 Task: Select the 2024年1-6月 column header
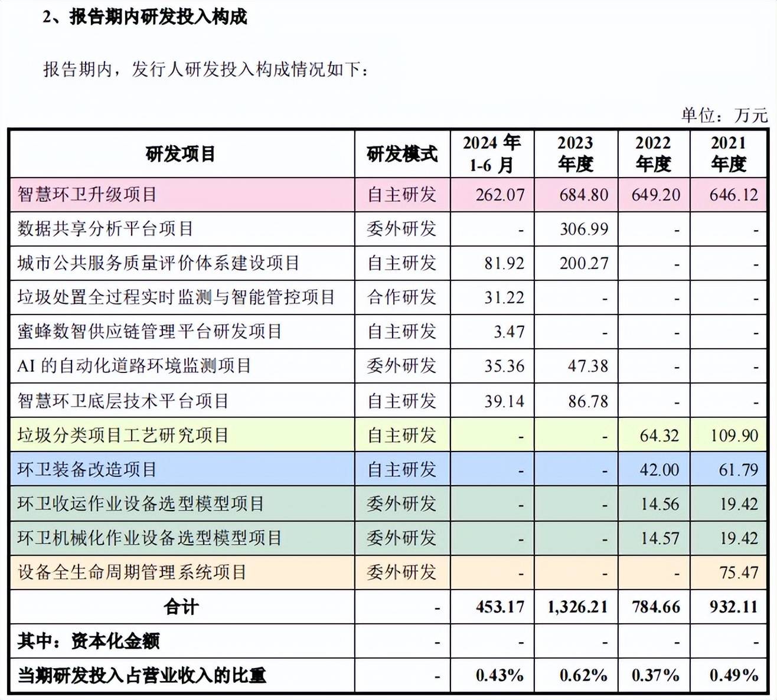(x=492, y=154)
